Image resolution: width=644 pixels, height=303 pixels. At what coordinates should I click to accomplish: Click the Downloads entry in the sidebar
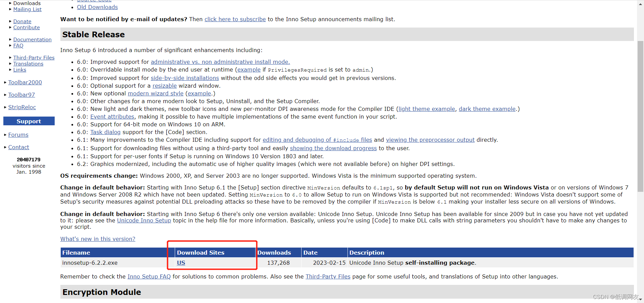click(27, 3)
